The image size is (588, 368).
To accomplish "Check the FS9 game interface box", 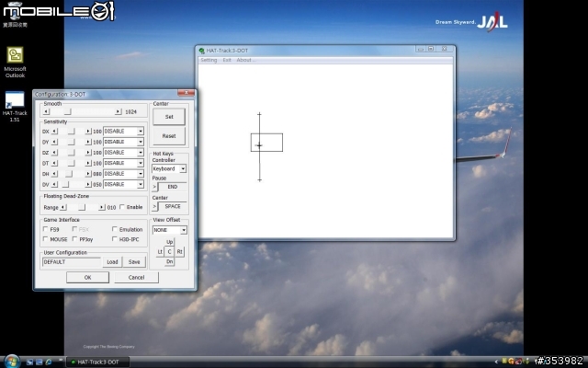I will [x=45, y=229].
